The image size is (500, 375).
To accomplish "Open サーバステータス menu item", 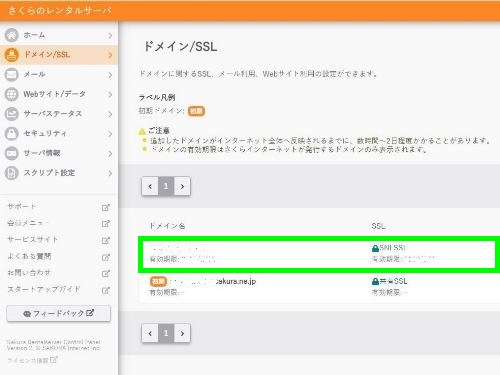I will [x=59, y=114].
